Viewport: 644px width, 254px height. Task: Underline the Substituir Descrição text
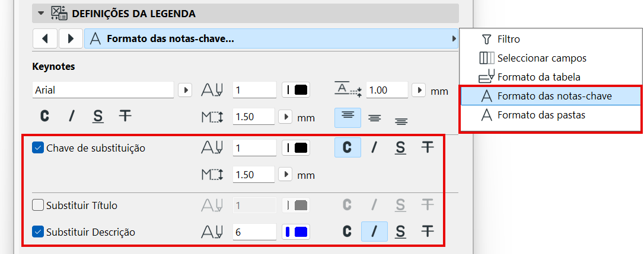point(401,232)
